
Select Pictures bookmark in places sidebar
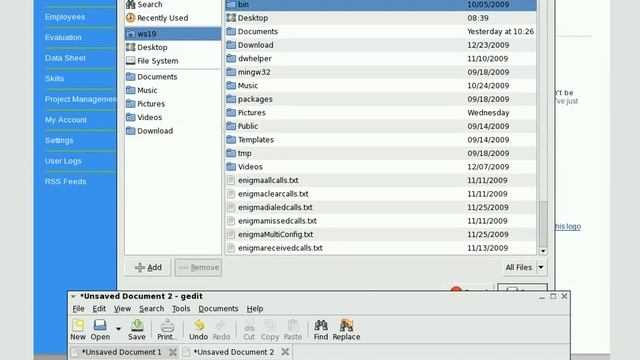point(173,104)
